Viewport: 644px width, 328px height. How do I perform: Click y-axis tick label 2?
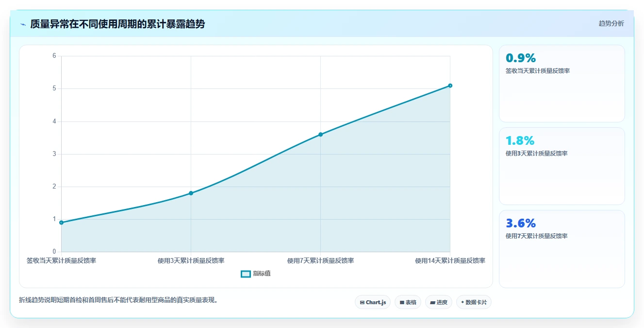pyautogui.click(x=54, y=187)
